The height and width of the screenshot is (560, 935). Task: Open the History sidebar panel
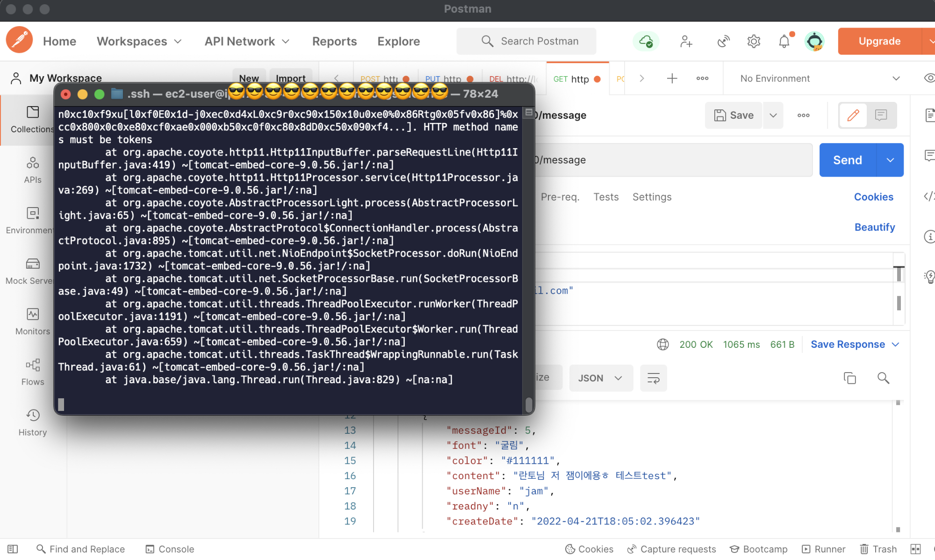(32, 422)
